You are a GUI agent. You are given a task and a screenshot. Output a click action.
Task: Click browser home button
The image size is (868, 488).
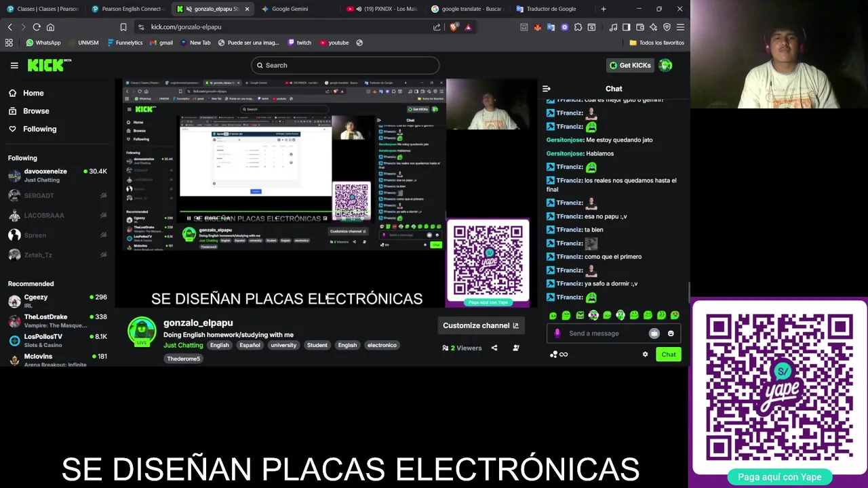coord(50,27)
